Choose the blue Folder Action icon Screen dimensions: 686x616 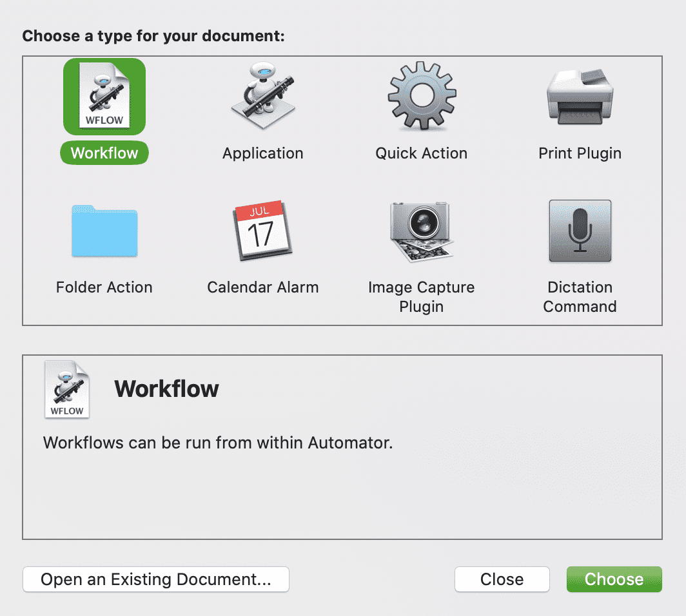(x=104, y=231)
